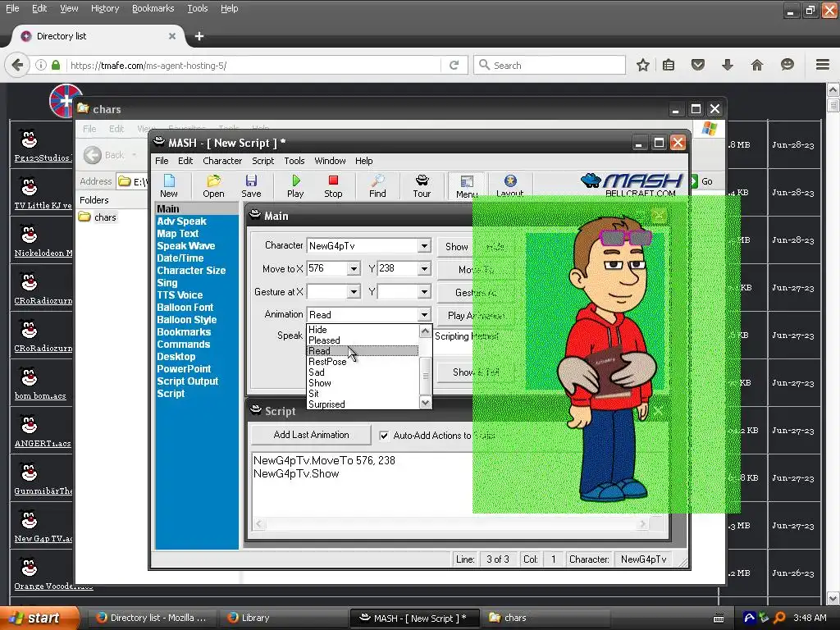Open a script with the Open toolbar icon
The height and width of the screenshot is (630, 840).
(213, 185)
